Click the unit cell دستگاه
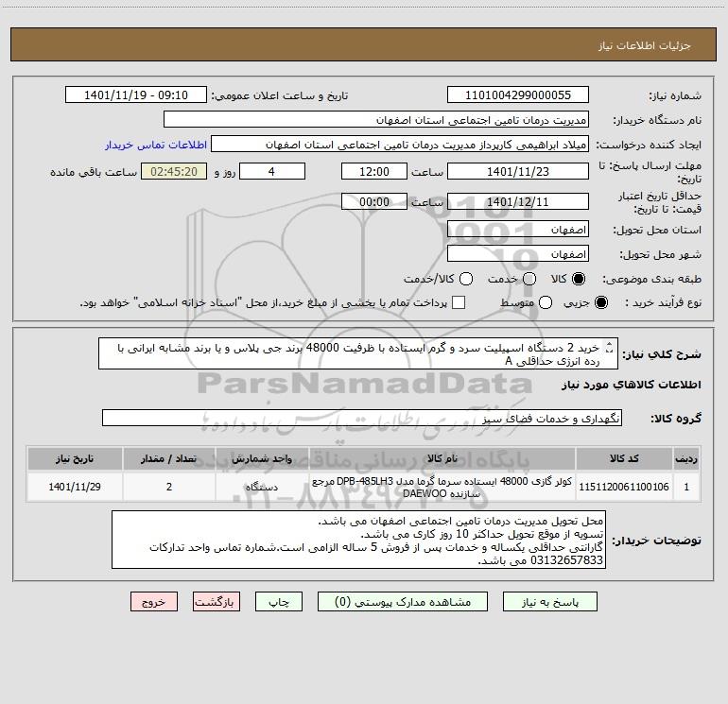Viewport: 728px width, 704px height. pos(262,487)
